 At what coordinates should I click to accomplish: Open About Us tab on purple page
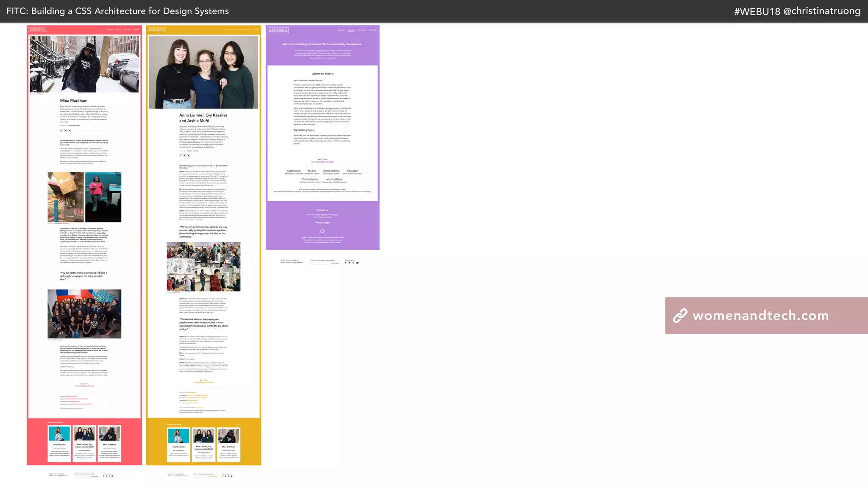[351, 30]
